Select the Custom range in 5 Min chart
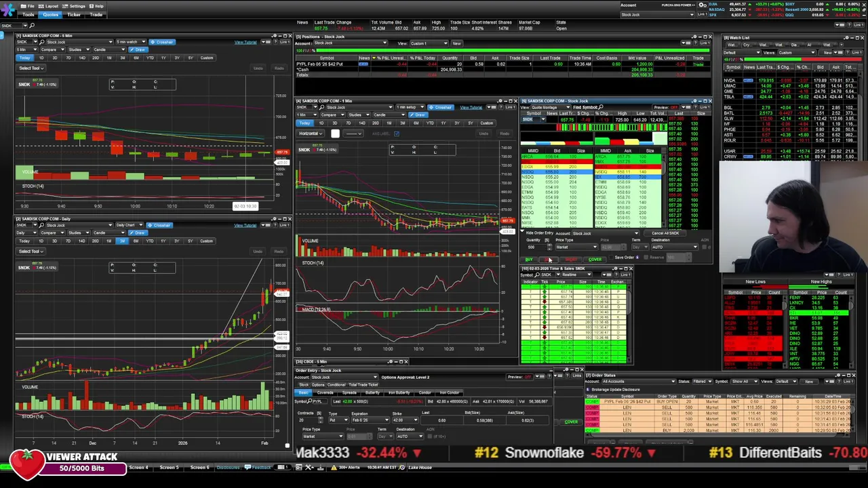 [206, 58]
